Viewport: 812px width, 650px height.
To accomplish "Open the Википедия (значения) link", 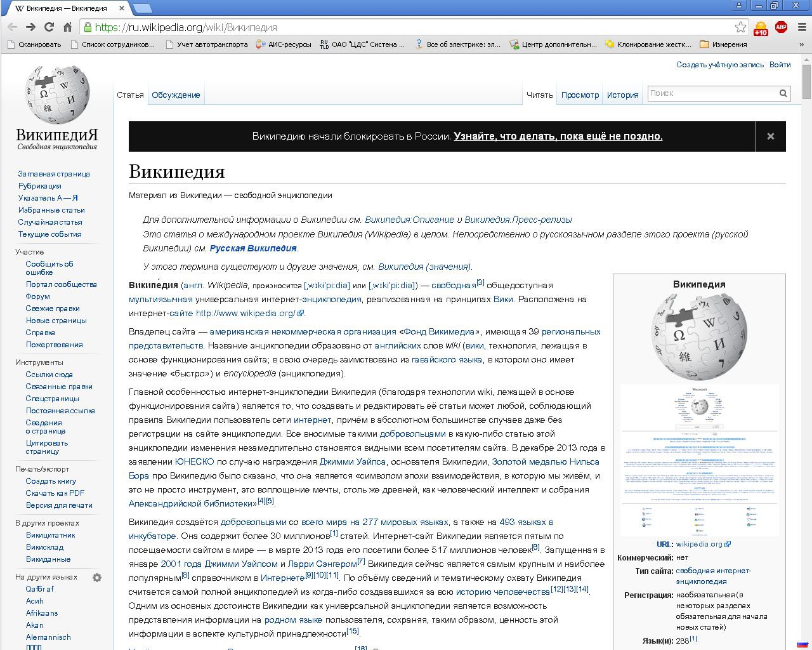I will click(424, 267).
